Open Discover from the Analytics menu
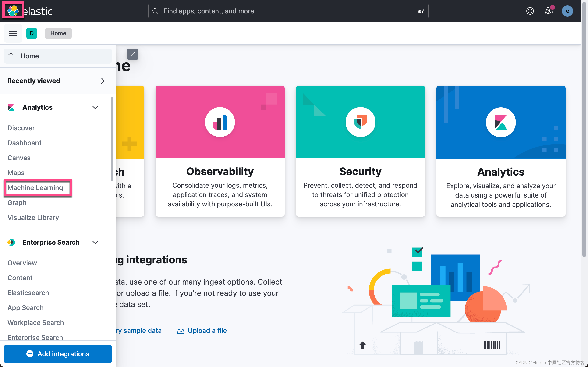Image resolution: width=588 pixels, height=367 pixels. 21,128
